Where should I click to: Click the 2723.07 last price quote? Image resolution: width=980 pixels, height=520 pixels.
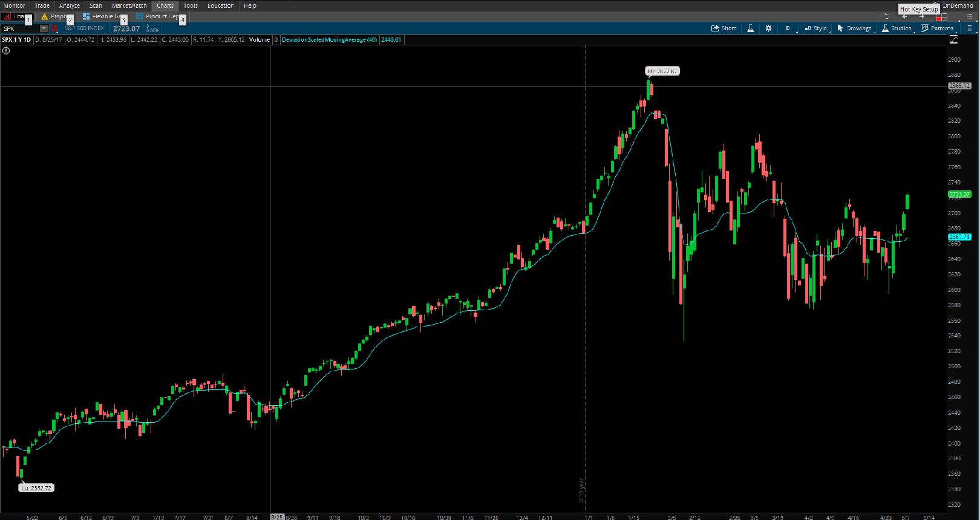(126, 28)
